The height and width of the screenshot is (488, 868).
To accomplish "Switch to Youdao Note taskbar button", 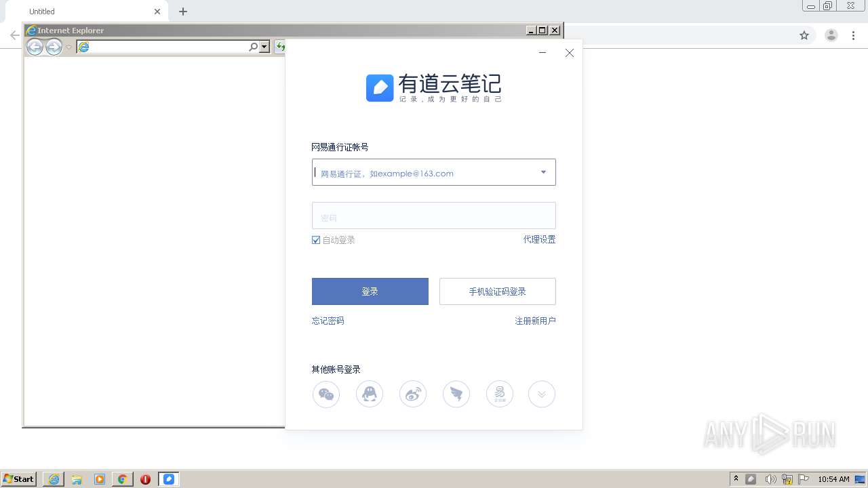I will click(x=169, y=479).
